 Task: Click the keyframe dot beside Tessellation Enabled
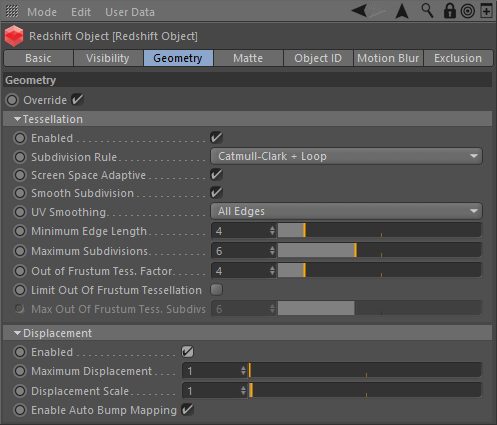click(x=20, y=138)
